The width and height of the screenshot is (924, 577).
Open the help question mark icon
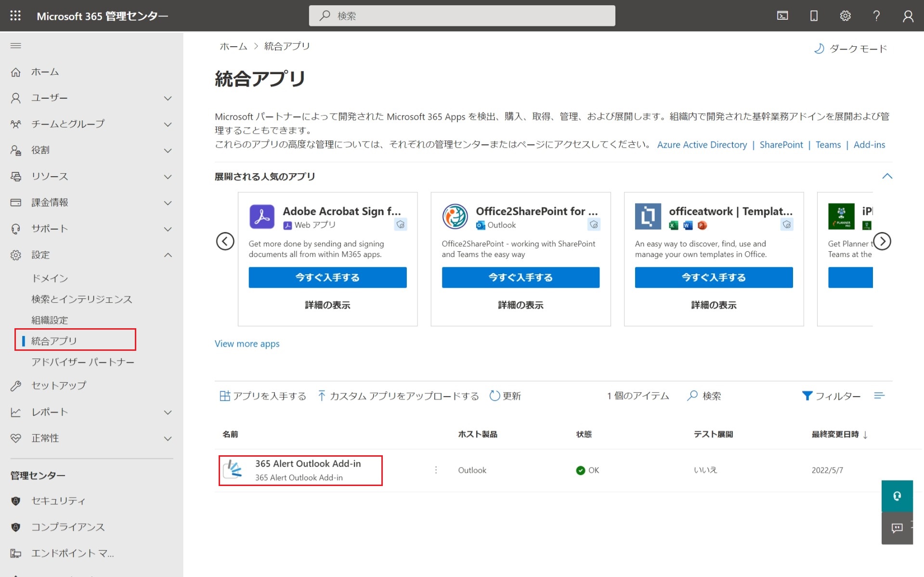(876, 16)
